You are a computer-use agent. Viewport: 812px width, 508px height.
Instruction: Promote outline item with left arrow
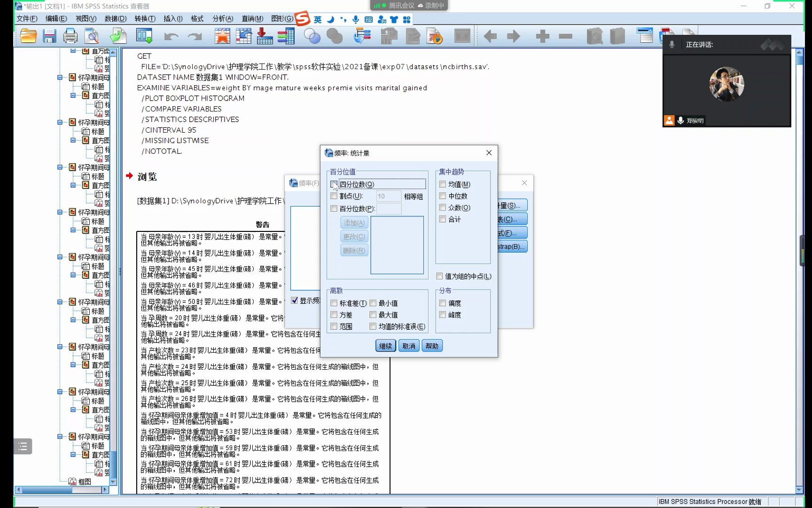490,36
